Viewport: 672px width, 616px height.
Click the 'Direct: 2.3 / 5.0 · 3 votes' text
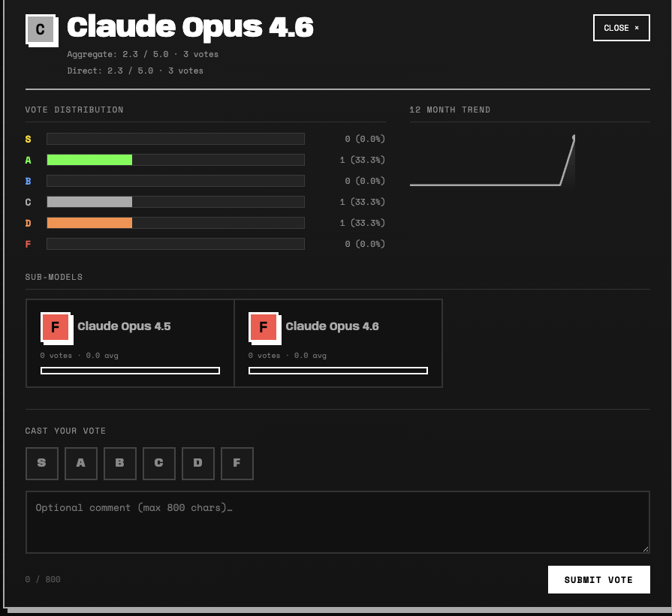(x=135, y=71)
